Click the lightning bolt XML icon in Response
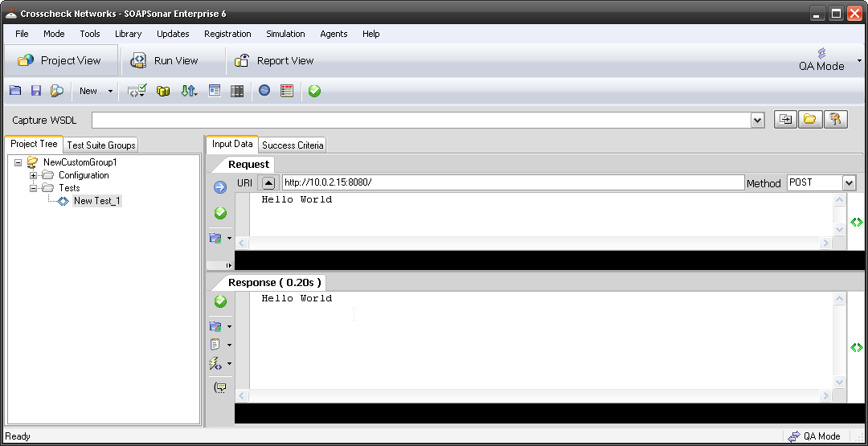 215,363
